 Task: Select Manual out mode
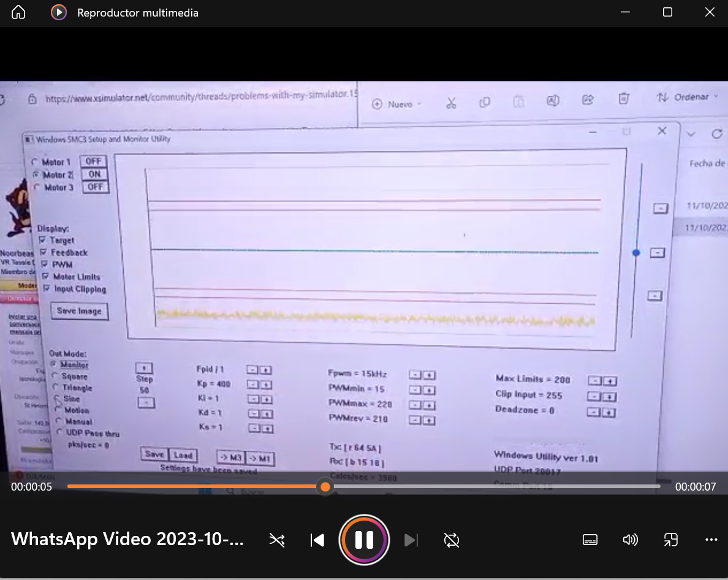[59, 420]
